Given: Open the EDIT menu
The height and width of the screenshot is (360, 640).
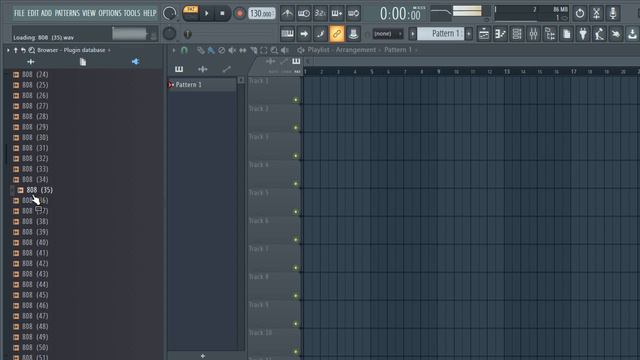Looking at the screenshot, I should (x=33, y=13).
